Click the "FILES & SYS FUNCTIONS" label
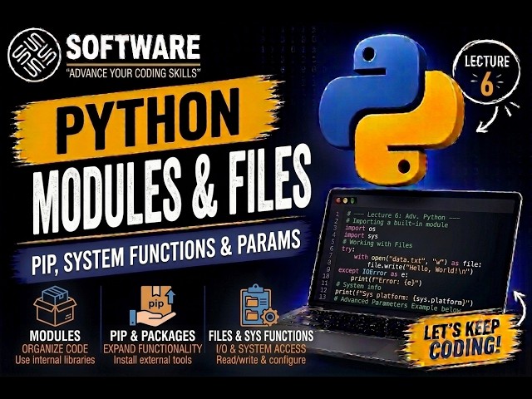Screen dimensions: 532x399 (x=261, y=336)
